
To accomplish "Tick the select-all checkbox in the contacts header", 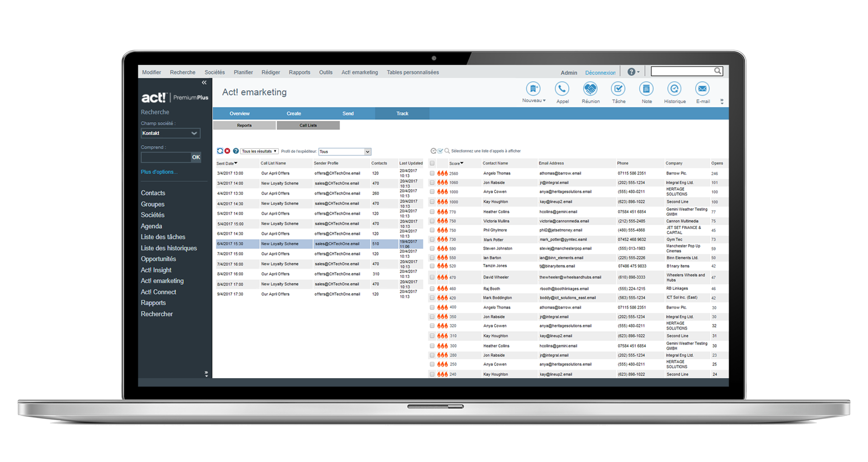I will 432,164.
